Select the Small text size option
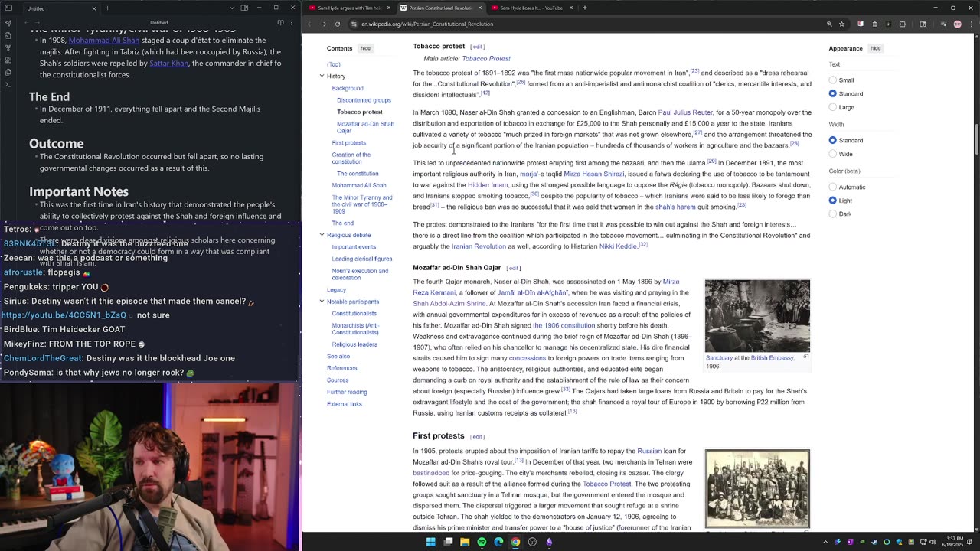 (833, 80)
